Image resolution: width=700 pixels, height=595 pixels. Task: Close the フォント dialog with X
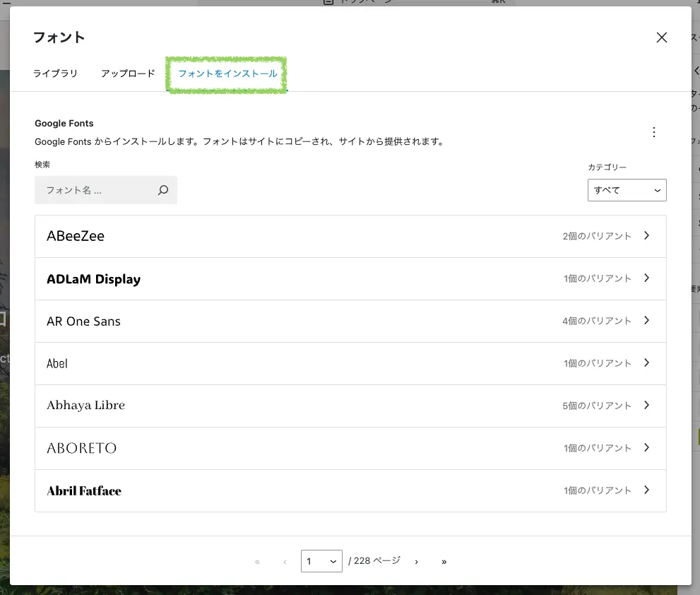pos(661,38)
